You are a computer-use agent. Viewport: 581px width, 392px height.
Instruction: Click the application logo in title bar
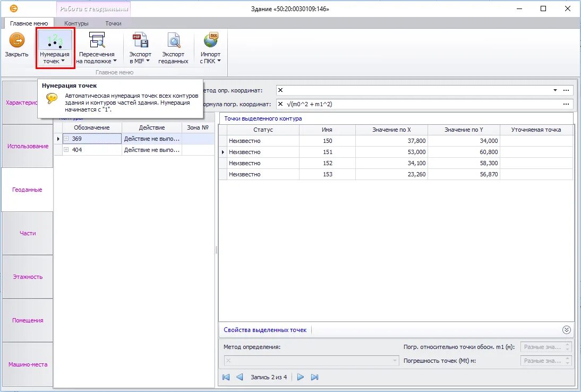pos(14,8)
